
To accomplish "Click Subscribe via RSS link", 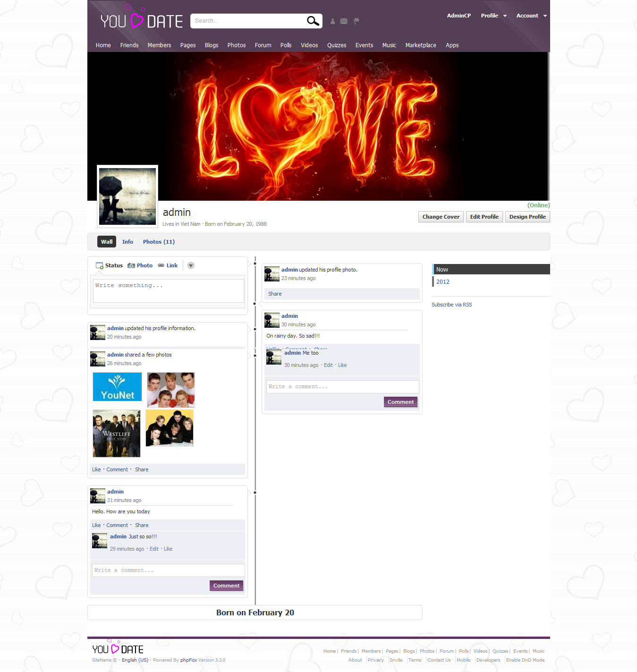I will click(452, 305).
